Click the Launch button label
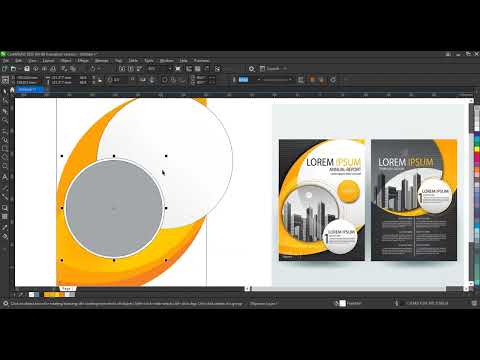480x360 pixels. click(x=273, y=69)
